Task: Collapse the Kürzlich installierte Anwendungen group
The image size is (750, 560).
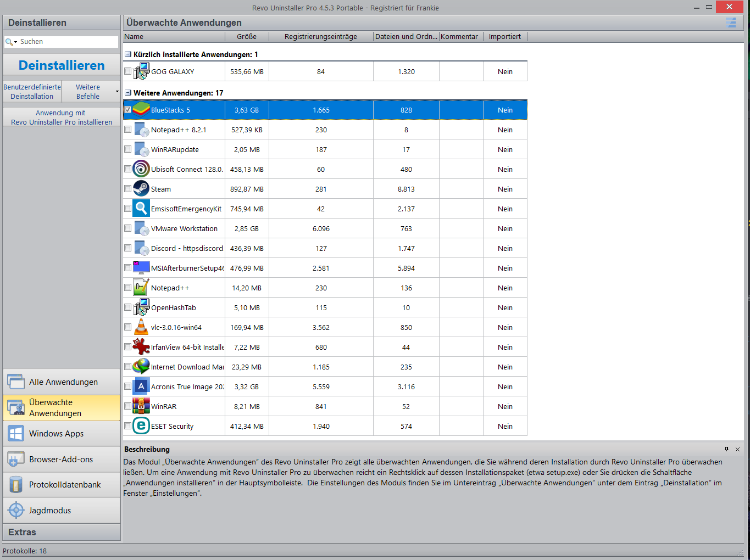Action: [x=128, y=54]
